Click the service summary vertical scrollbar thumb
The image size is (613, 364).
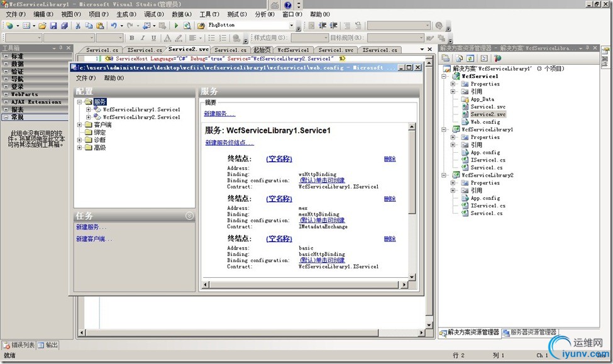[412, 172]
